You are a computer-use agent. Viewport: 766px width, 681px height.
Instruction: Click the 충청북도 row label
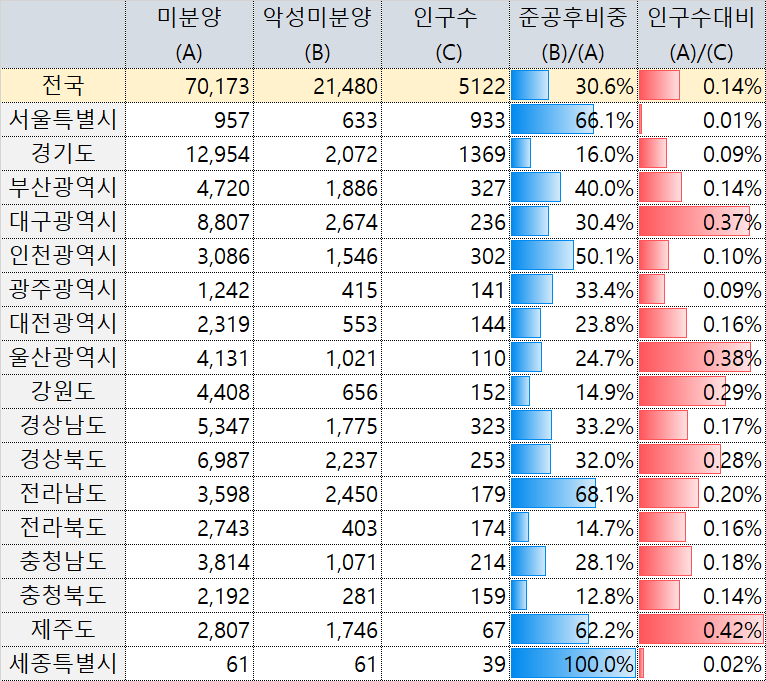(x=63, y=595)
